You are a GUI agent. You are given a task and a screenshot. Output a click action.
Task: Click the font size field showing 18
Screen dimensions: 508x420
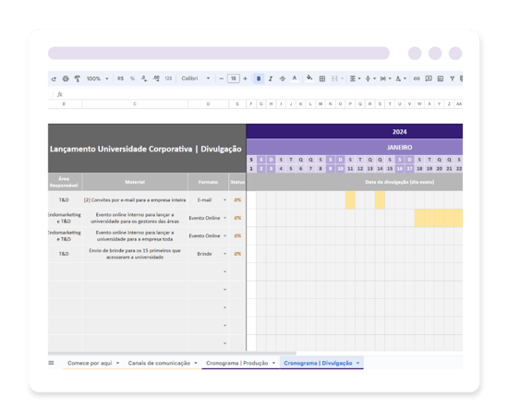(234, 78)
